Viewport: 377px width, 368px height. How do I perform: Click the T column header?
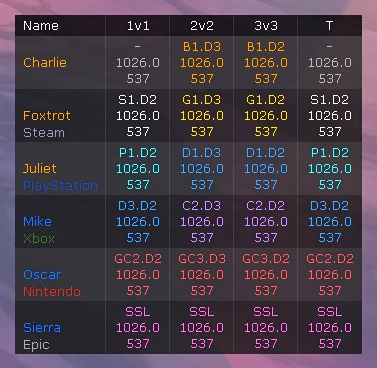(x=329, y=26)
